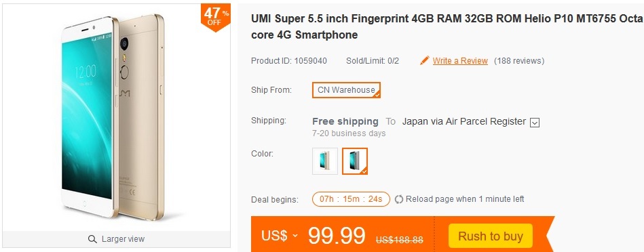This screenshot has width=644, height=252.
Task: Click the struck-through US$188.88 original price
Action: [399, 240]
